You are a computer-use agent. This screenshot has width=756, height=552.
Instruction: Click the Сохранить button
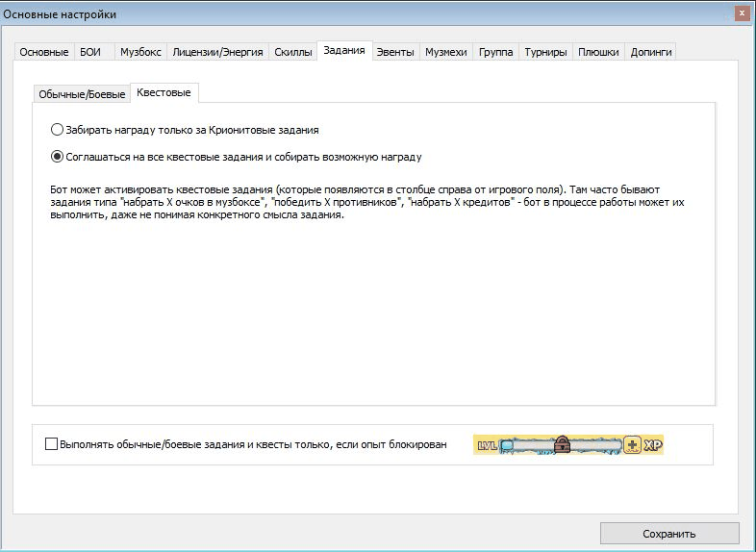click(x=669, y=534)
